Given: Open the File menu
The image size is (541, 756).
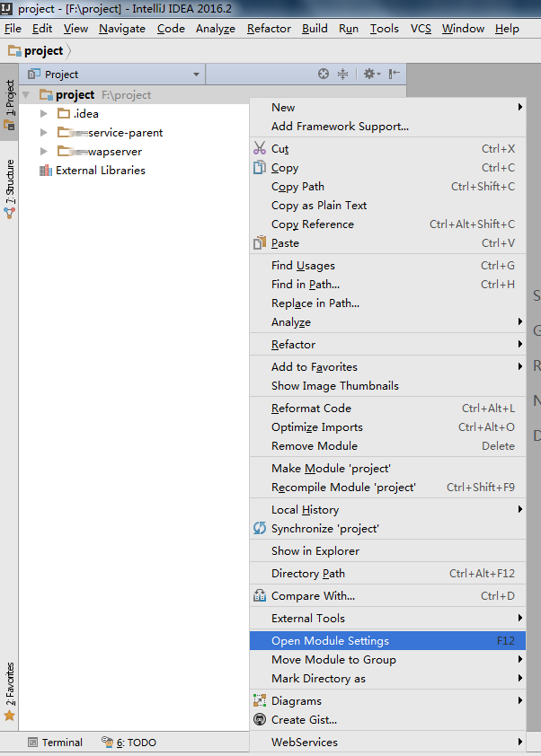Looking at the screenshot, I should (13, 29).
